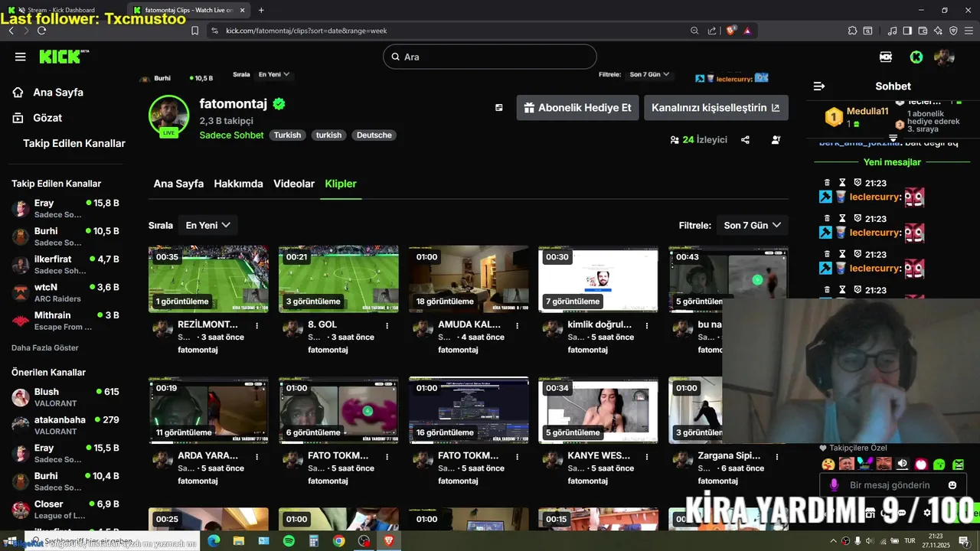Open the streamer dashboard camera icon
980x551 pixels.
[x=886, y=57]
